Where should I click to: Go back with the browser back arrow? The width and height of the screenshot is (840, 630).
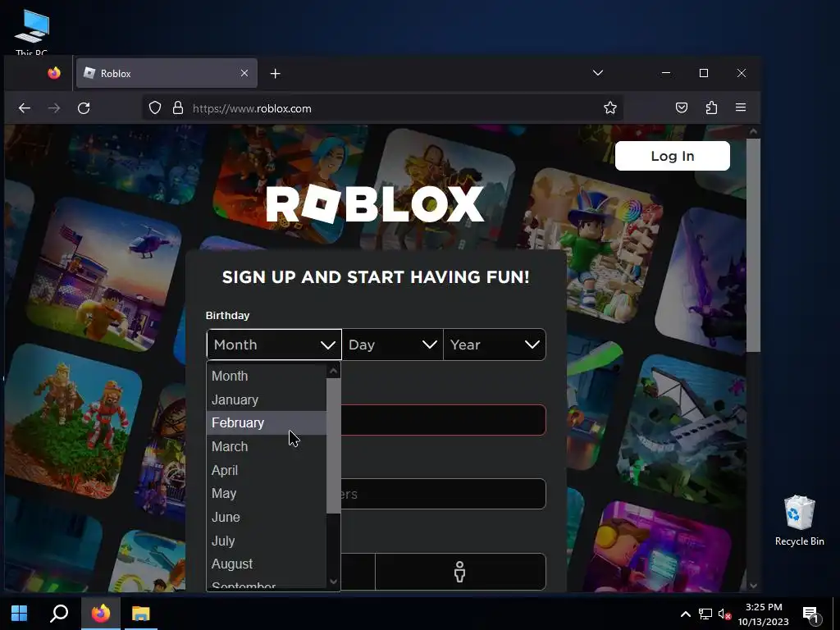(25, 108)
